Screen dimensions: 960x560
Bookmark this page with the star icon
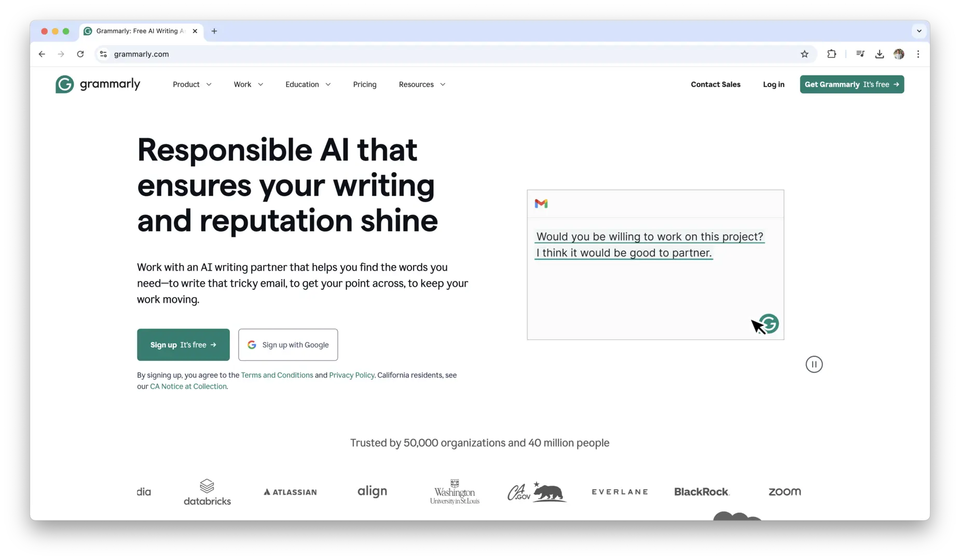tap(804, 54)
